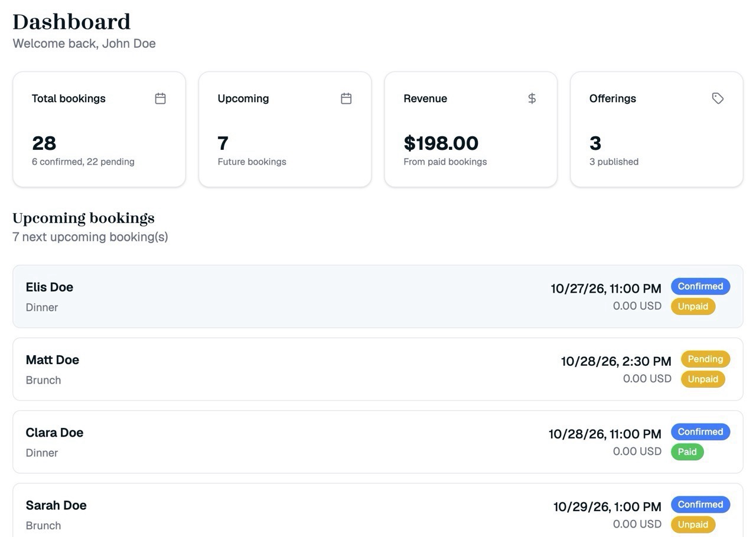Click Brunch label under Matt Doe
Screen dimensions: 756x537
click(43, 380)
